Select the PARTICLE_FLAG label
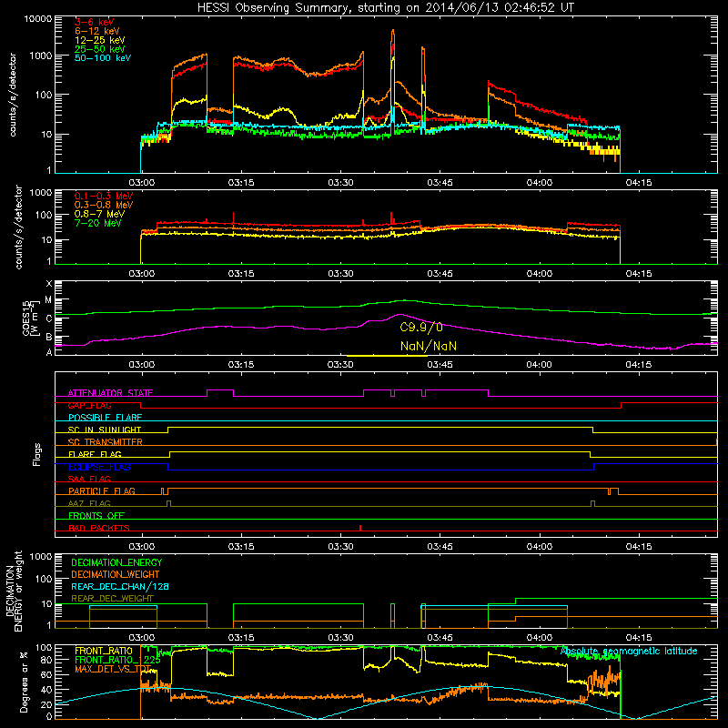The height and width of the screenshot is (728, 728). pos(102,490)
